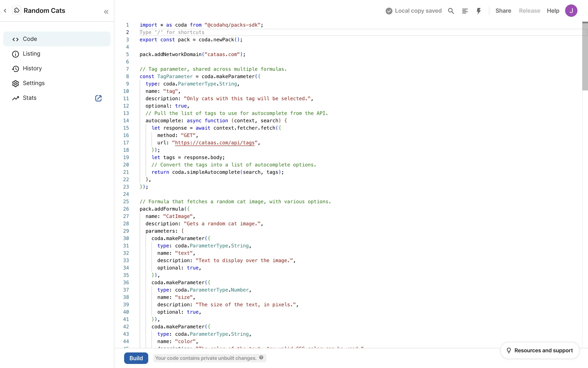Click the Random Cats pack puzzle icon
Image resolution: width=588 pixels, height=368 pixels.
(17, 11)
